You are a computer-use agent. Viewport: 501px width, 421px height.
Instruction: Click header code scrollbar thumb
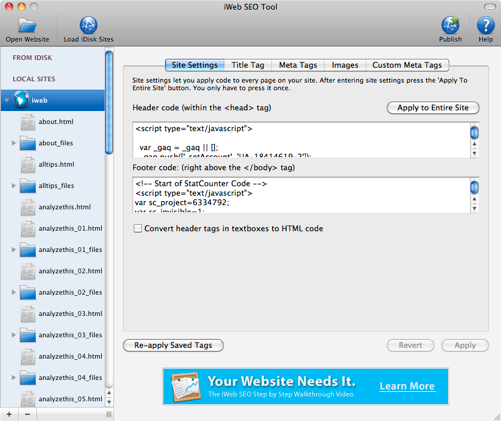click(474, 132)
